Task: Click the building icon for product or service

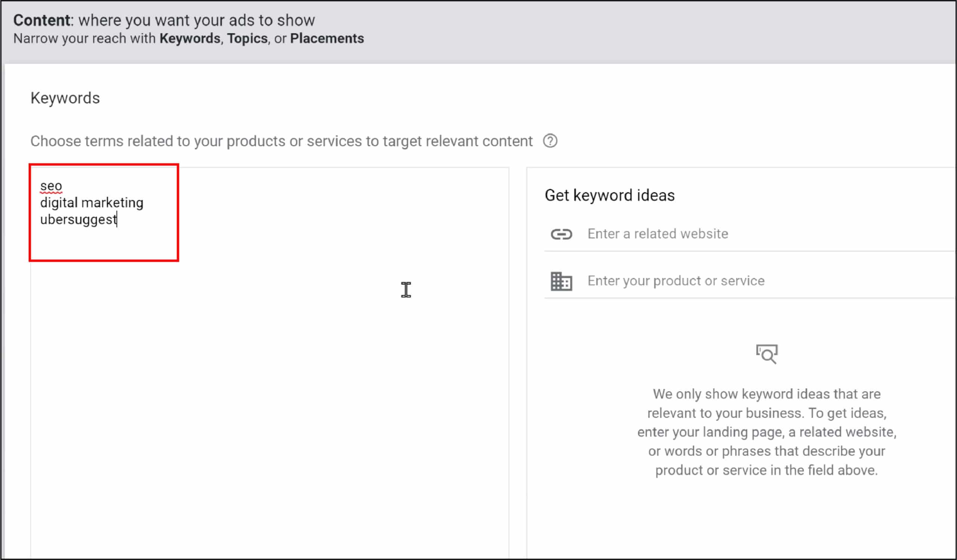Action: coord(561,281)
